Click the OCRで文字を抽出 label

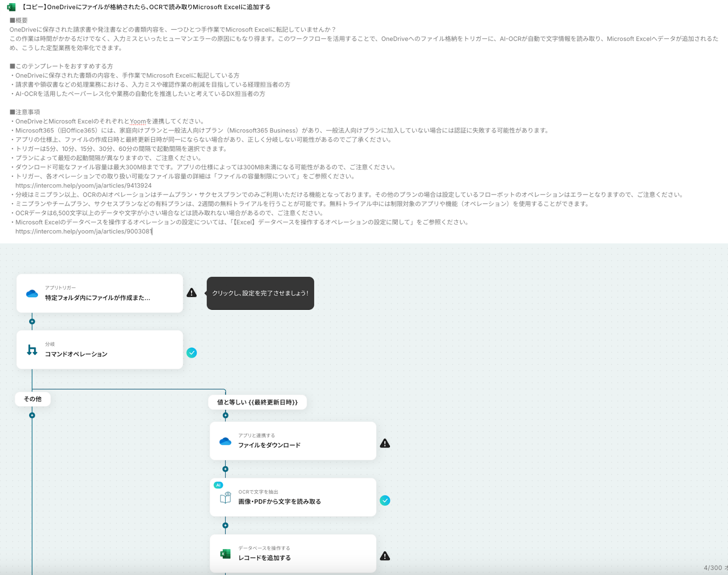[x=258, y=492]
